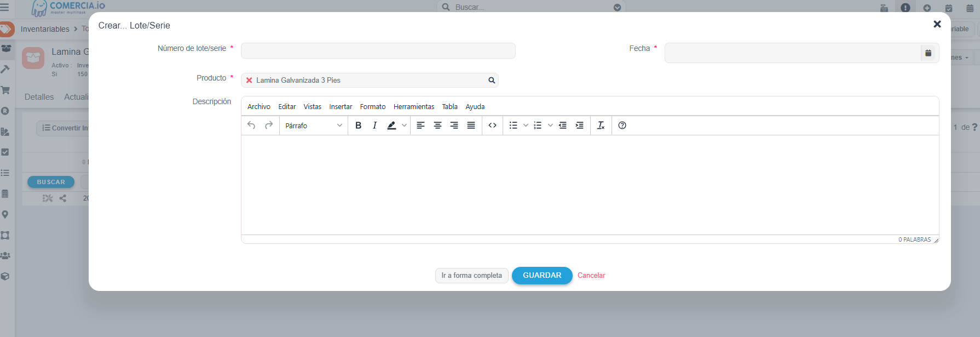Open the Ayuda menu

[475, 107]
